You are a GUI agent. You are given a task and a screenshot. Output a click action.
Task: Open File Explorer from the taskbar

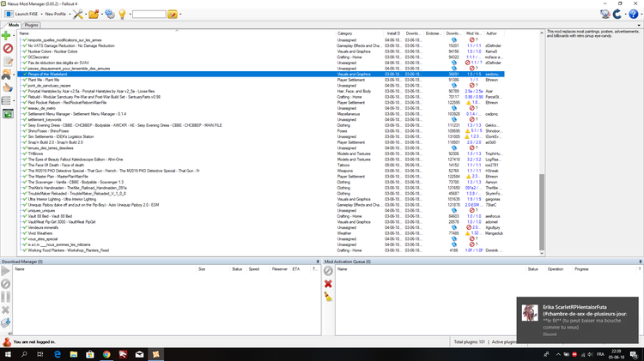(x=74, y=354)
